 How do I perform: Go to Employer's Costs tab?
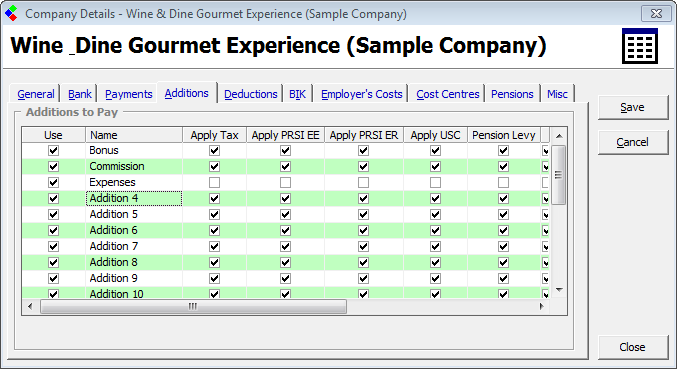tap(361, 94)
